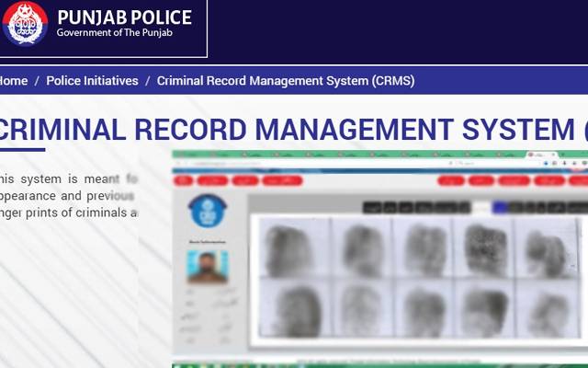Viewport: 588px width, 368px height.
Task: Click the white field in the dark fingerprint toolbar
Action: (x=481, y=207)
